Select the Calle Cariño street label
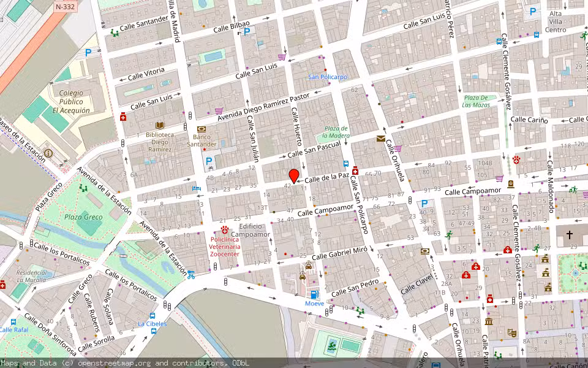The width and height of the screenshot is (588, 368). click(529, 120)
